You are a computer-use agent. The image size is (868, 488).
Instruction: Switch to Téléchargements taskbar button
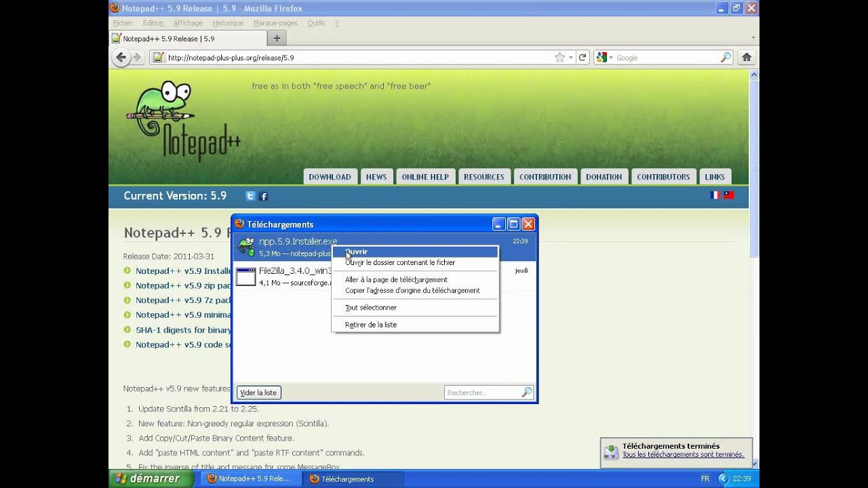tap(353, 479)
